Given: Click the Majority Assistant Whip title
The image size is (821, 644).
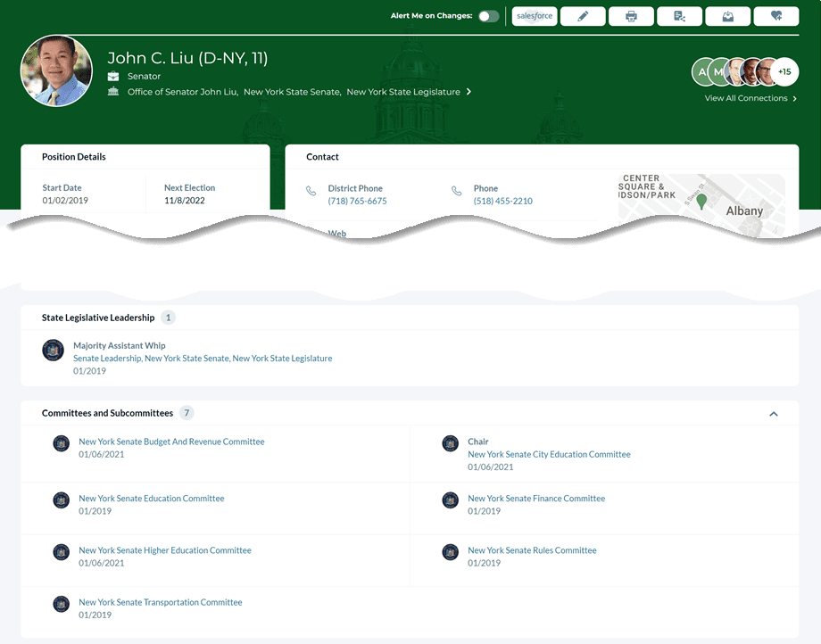Looking at the screenshot, I should [120, 346].
